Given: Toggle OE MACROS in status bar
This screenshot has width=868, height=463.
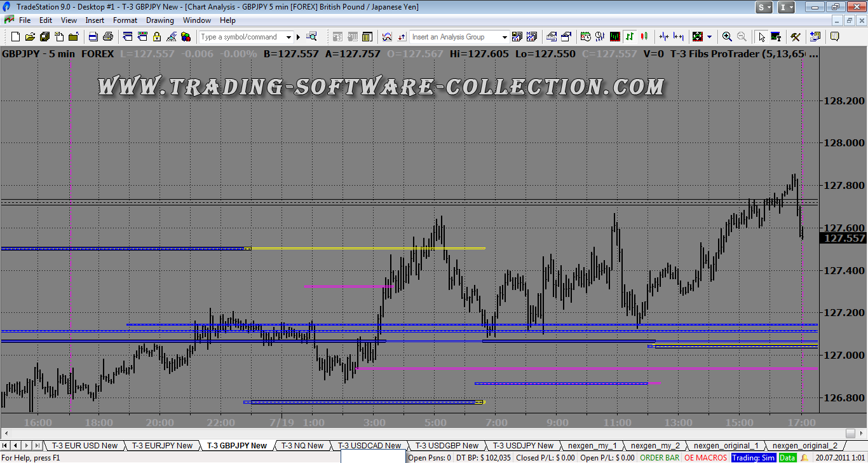Looking at the screenshot, I should 705,457.
